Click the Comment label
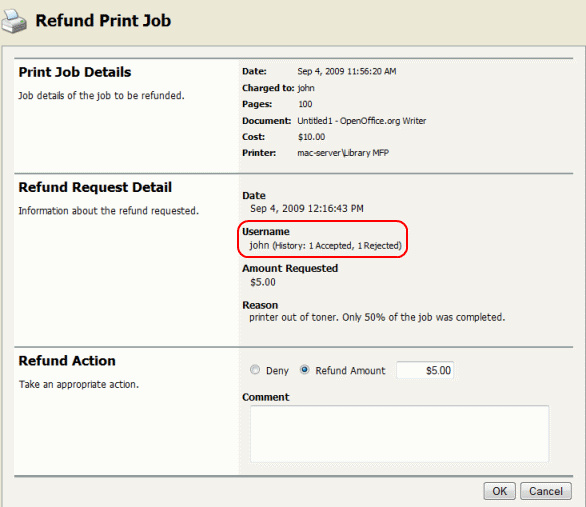 pos(266,397)
